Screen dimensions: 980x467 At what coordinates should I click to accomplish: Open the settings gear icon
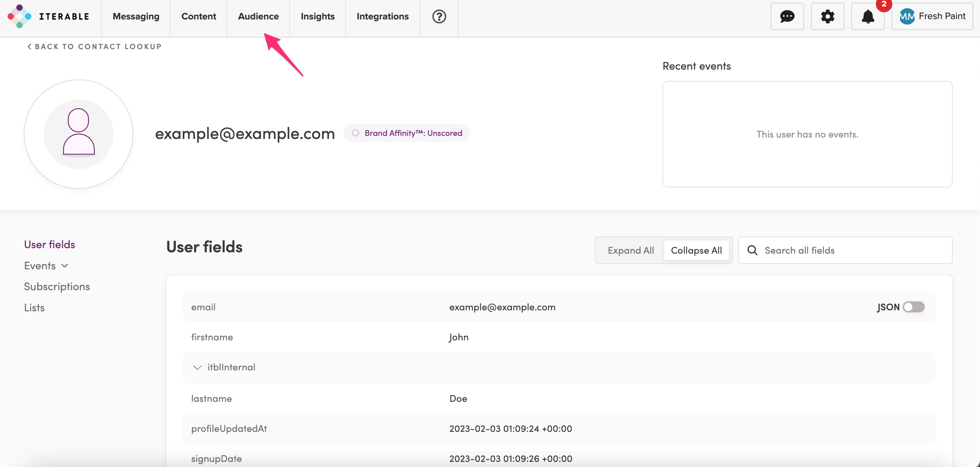click(x=827, y=16)
